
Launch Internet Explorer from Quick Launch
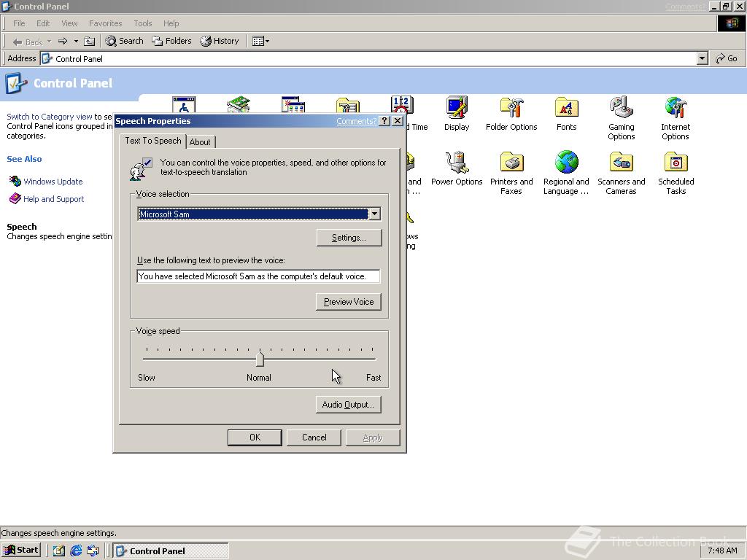(76, 551)
